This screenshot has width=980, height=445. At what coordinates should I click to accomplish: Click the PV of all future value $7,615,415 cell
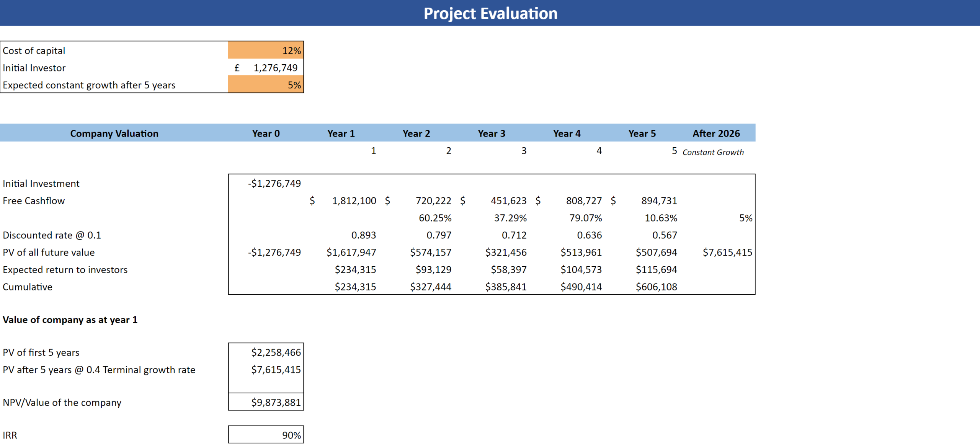coord(727,252)
